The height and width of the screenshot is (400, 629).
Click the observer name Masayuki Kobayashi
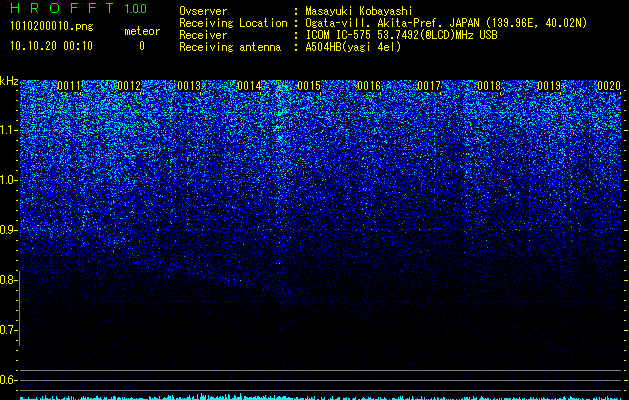(x=359, y=11)
